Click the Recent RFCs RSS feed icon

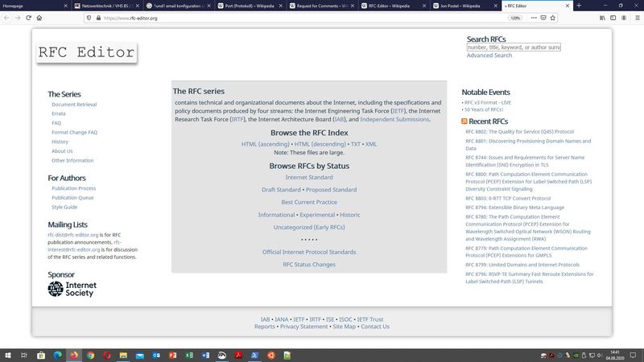464,121
